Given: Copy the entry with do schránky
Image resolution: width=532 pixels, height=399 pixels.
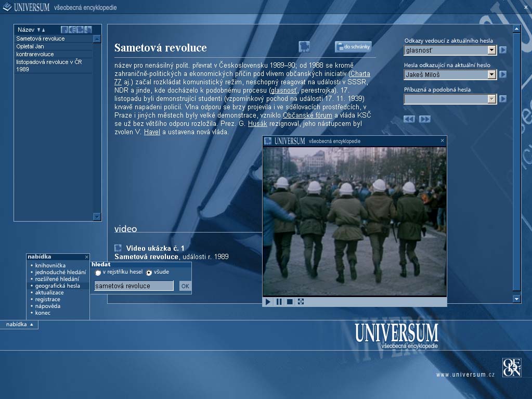Looking at the screenshot, I should pyautogui.click(x=353, y=47).
